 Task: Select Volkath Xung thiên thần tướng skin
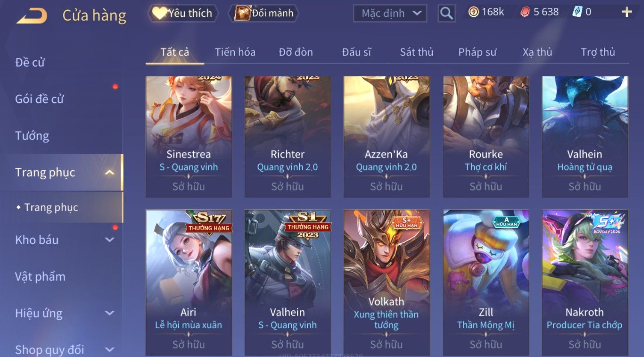pyautogui.click(x=387, y=283)
